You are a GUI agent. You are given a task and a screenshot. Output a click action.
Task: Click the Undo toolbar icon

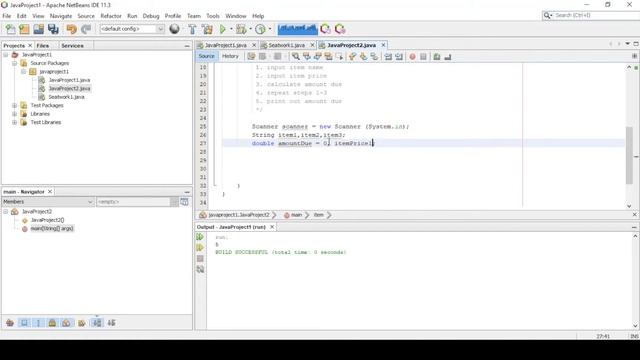click(71, 29)
